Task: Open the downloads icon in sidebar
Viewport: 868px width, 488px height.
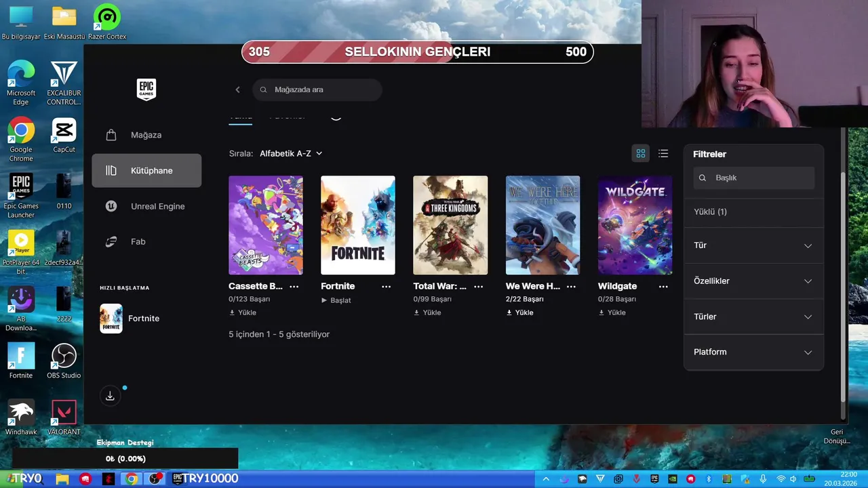Action: click(x=110, y=396)
